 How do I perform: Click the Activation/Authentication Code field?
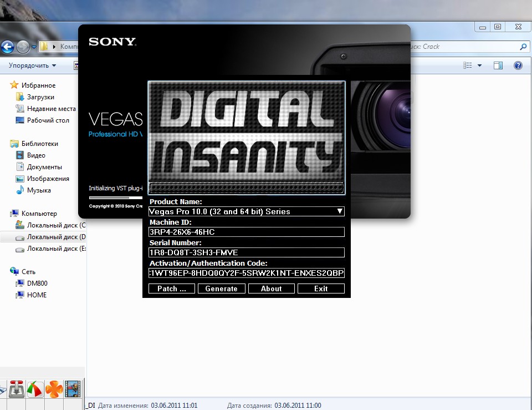tap(247, 273)
